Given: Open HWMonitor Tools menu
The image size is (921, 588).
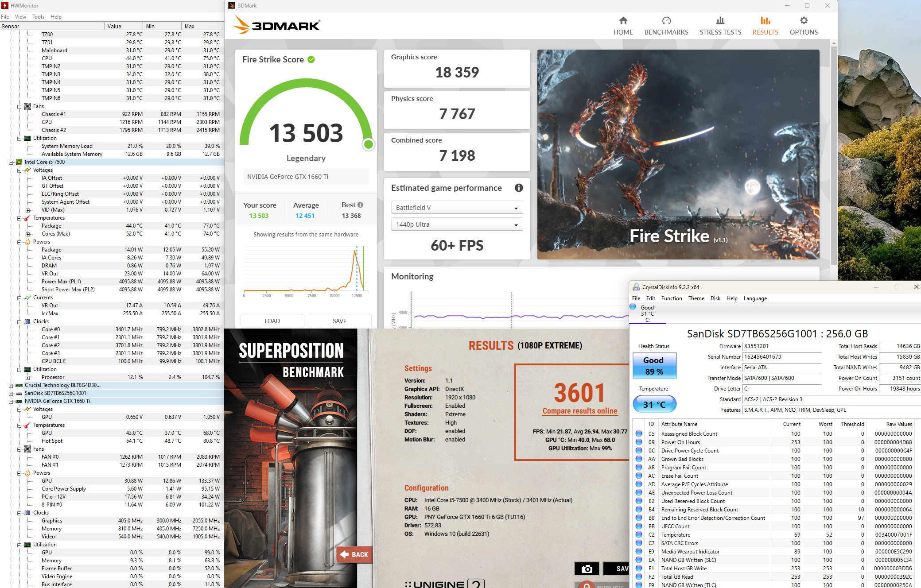Looking at the screenshot, I should [38, 17].
